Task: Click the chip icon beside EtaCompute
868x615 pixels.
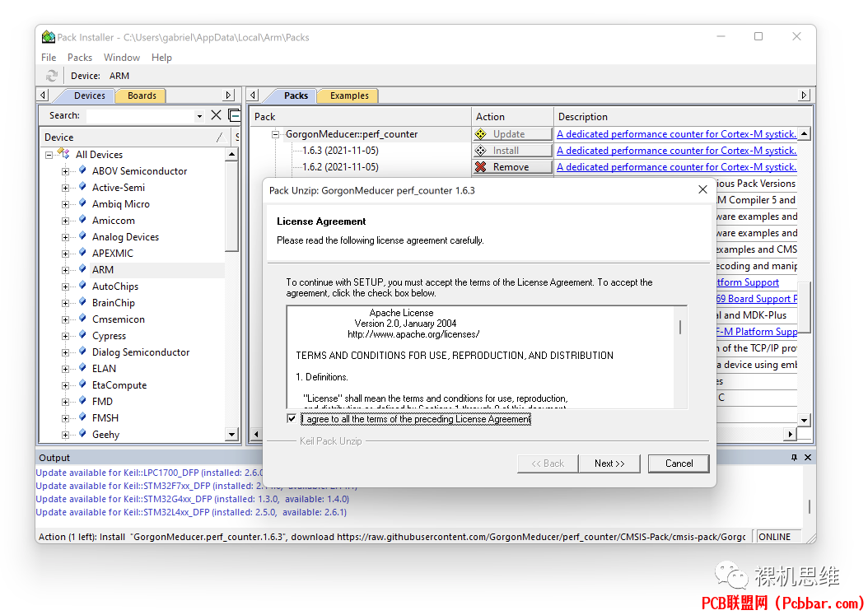Action: click(82, 384)
